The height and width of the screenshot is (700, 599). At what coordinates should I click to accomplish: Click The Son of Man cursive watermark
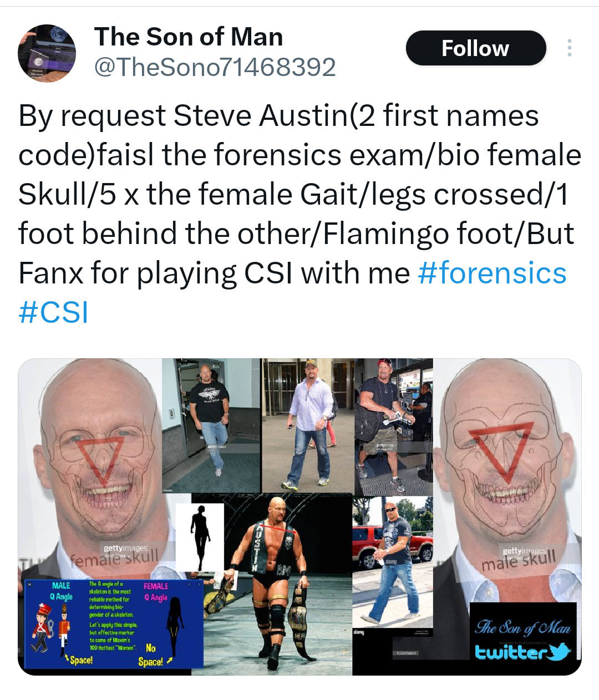point(523,627)
